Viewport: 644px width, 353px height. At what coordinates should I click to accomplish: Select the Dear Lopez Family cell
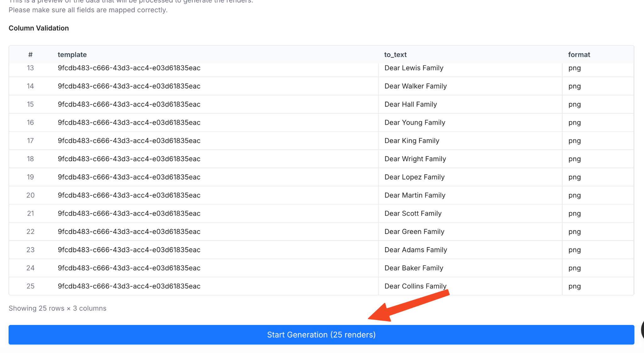point(414,177)
